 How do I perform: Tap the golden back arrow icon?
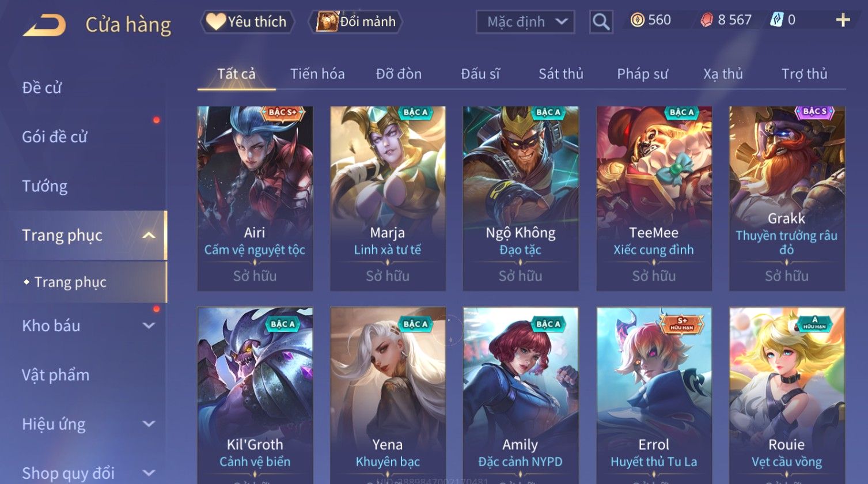pos(44,25)
